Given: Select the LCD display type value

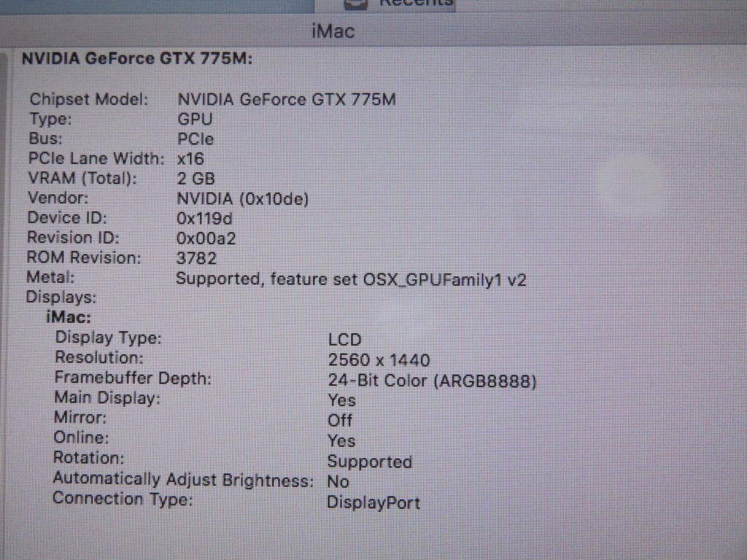Looking at the screenshot, I should tap(345, 340).
